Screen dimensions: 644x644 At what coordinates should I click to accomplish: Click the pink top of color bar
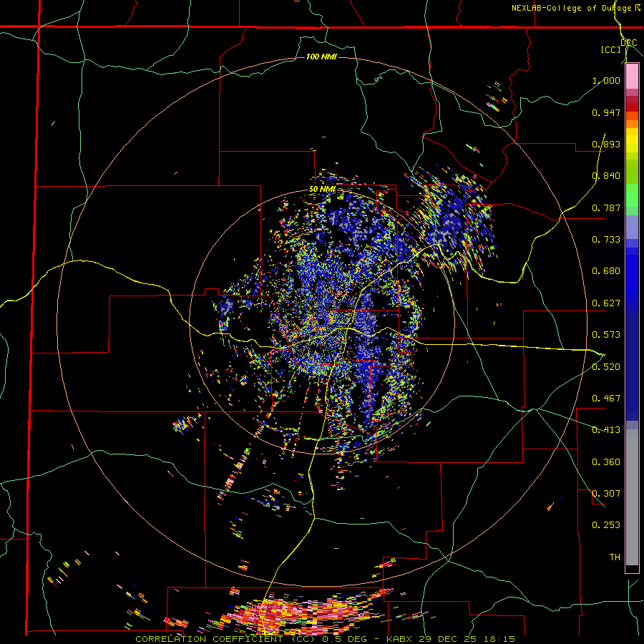[632, 76]
